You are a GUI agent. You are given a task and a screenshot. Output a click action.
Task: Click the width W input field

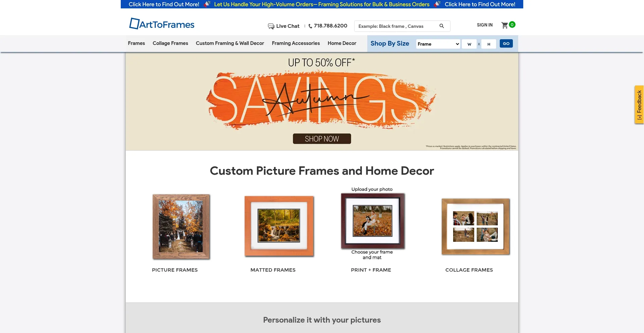pos(469,44)
